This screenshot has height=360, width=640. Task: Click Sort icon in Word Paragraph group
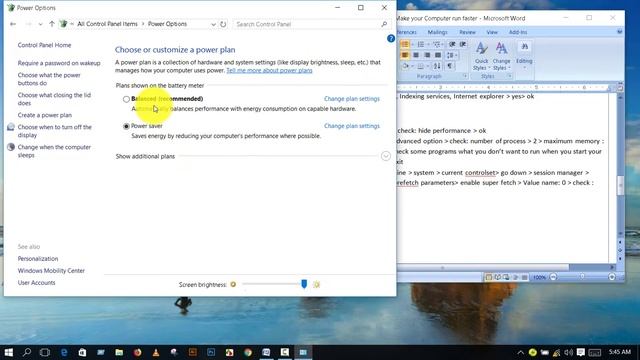click(437, 66)
